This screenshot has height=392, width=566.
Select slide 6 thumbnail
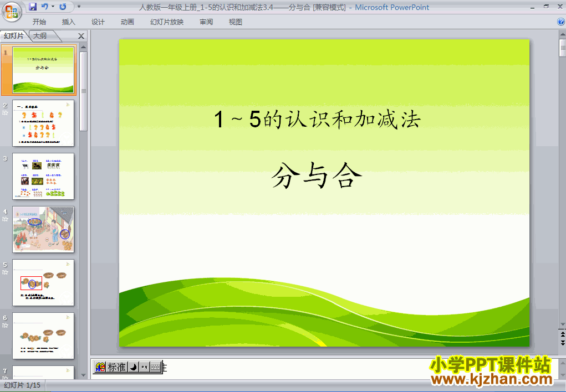[43, 336]
